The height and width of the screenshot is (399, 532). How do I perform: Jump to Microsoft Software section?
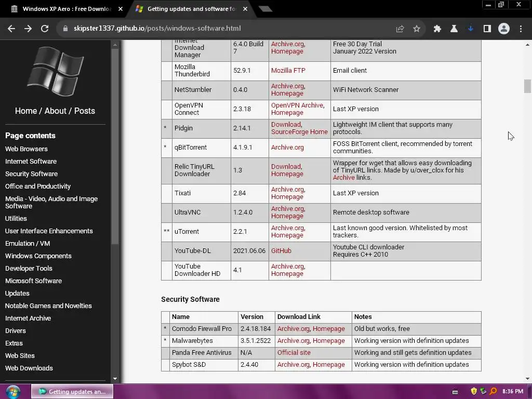[x=34, y=281]
